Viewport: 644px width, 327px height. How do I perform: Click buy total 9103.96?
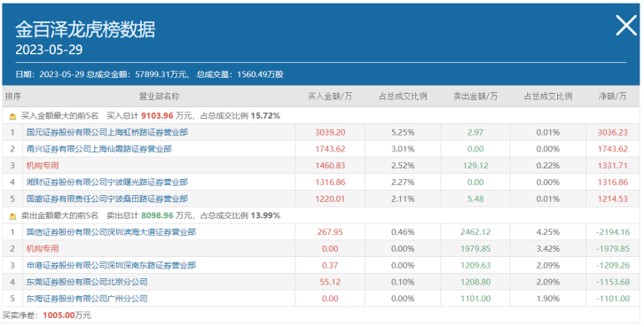[x=157, y=116]
